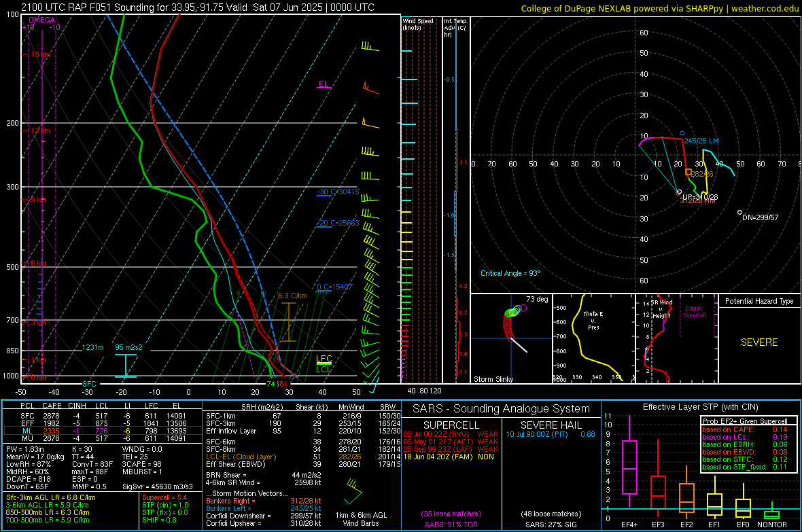Click the 'CAPE' column header
The width and height of the screenshot is (802, 532).
tap(52, 406)
